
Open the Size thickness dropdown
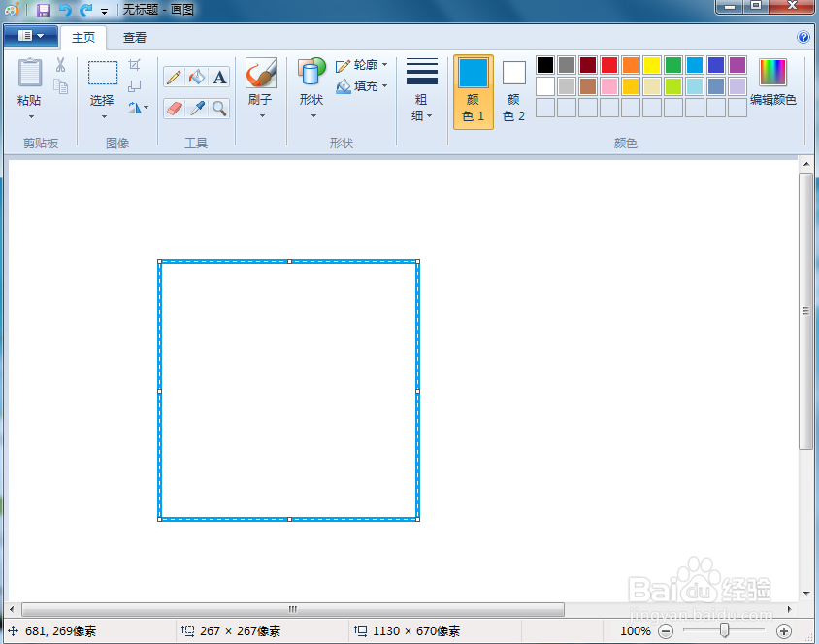tap(421, 108)
